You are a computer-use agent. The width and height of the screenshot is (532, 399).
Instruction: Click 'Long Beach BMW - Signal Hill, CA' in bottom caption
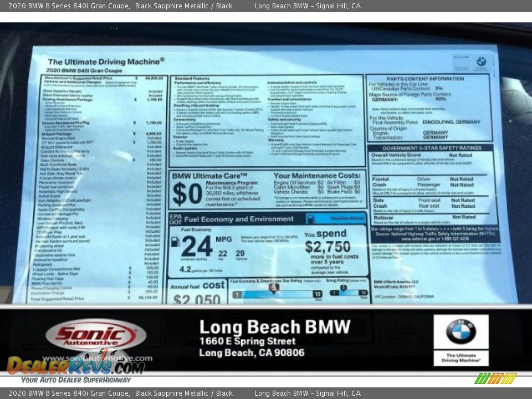tap(308, 393)
